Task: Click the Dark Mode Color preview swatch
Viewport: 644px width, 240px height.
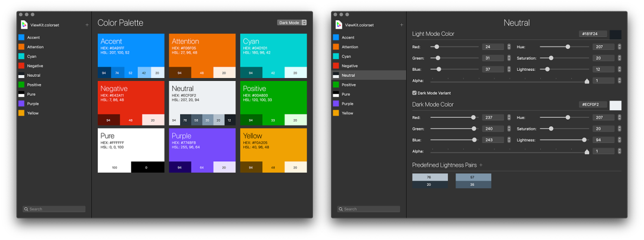Action: coord(615,105)
